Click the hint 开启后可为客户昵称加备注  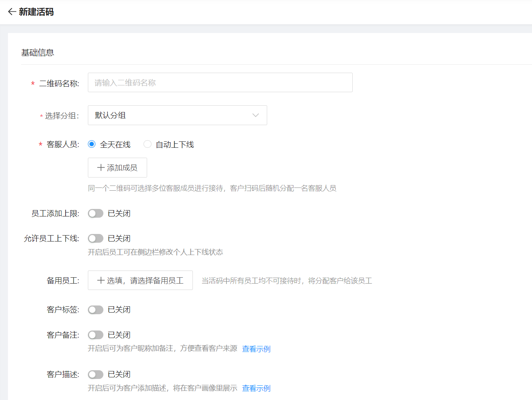163,348
